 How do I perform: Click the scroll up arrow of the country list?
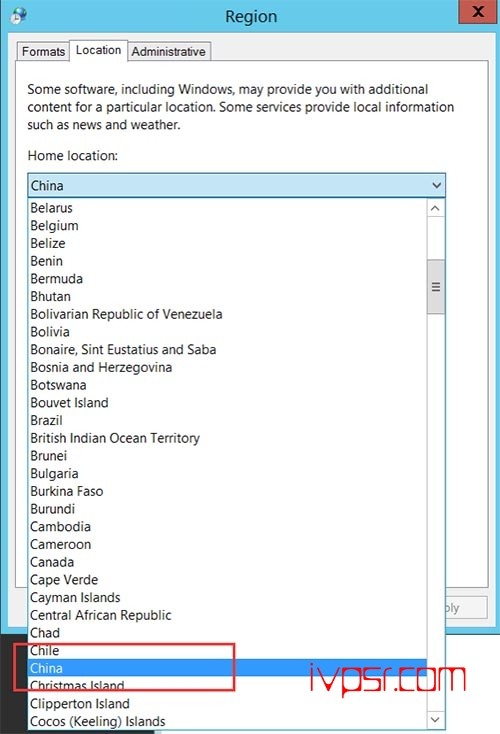(x=435, y=208)
